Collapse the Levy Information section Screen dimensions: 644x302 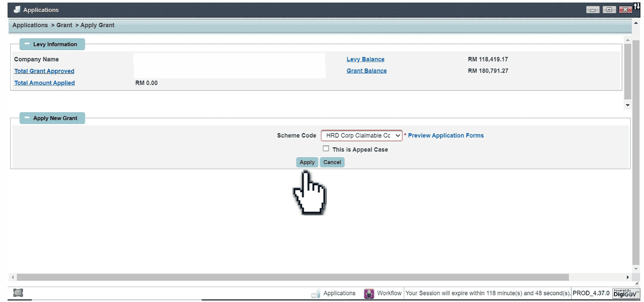click(x=27, y=44)
